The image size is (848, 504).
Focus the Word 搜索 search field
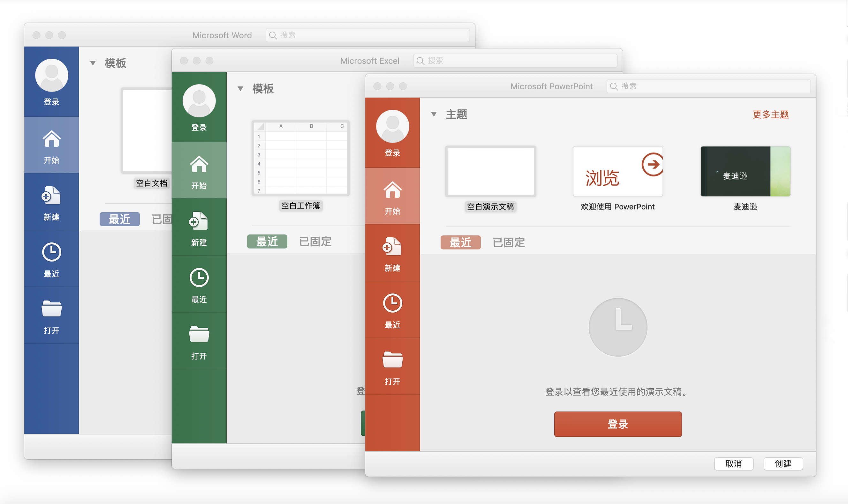tap(367, 35)
